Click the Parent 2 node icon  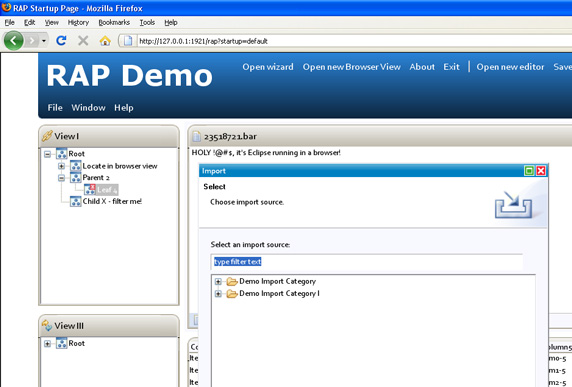pyautogui.click(x=76, y=178)
